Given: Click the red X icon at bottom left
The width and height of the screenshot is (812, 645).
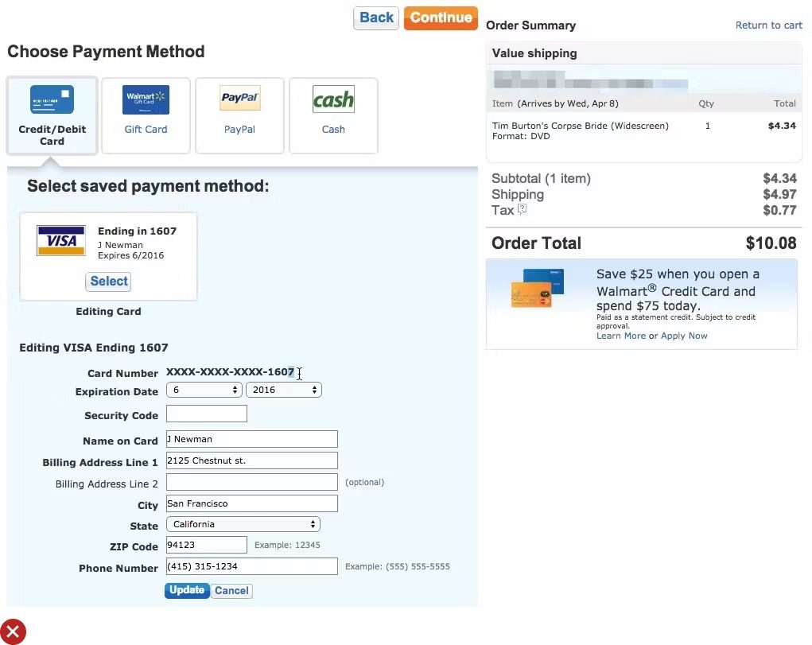Looking at the screenshot, I should [x=13, y=631].
